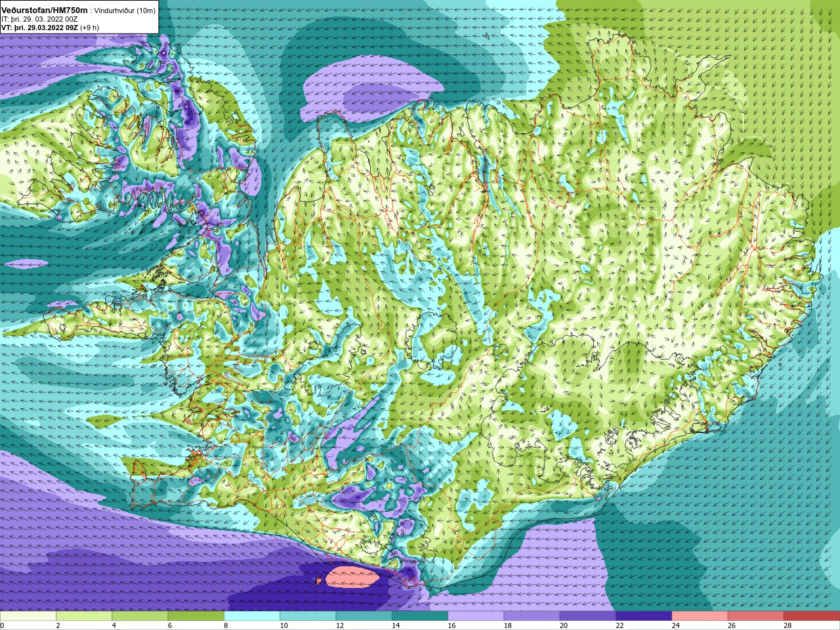Select the yellow-green 2–4 legend swatch

(x=84, y=616)
